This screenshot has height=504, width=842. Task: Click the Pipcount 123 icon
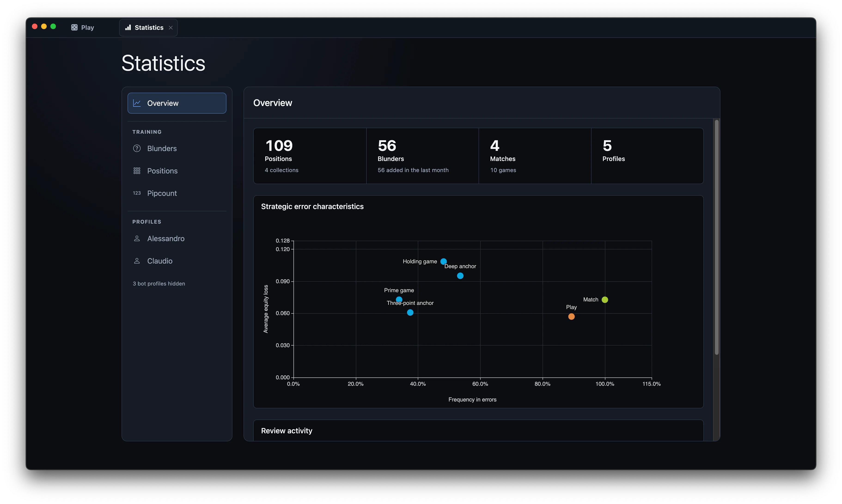tap(137, 193)
